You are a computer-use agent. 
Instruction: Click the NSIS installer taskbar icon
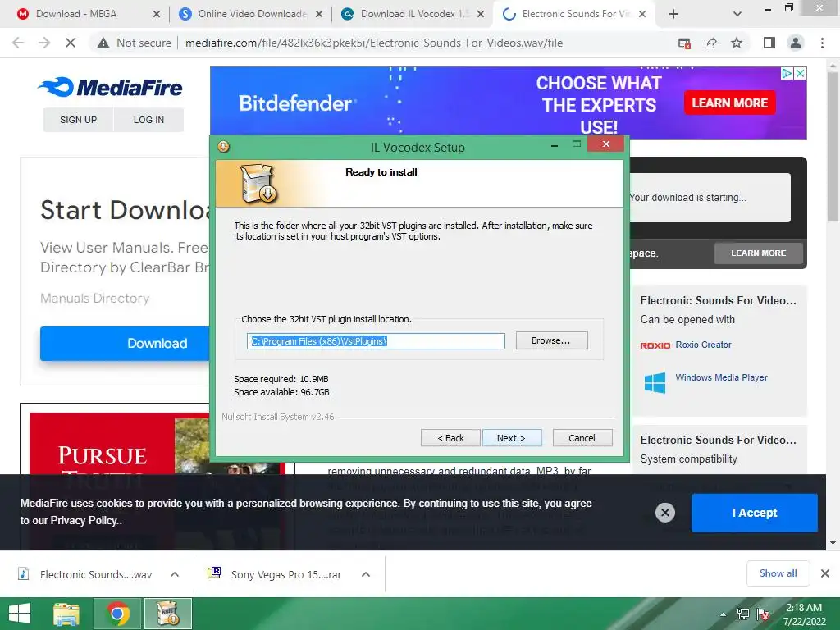pos(167,614)
